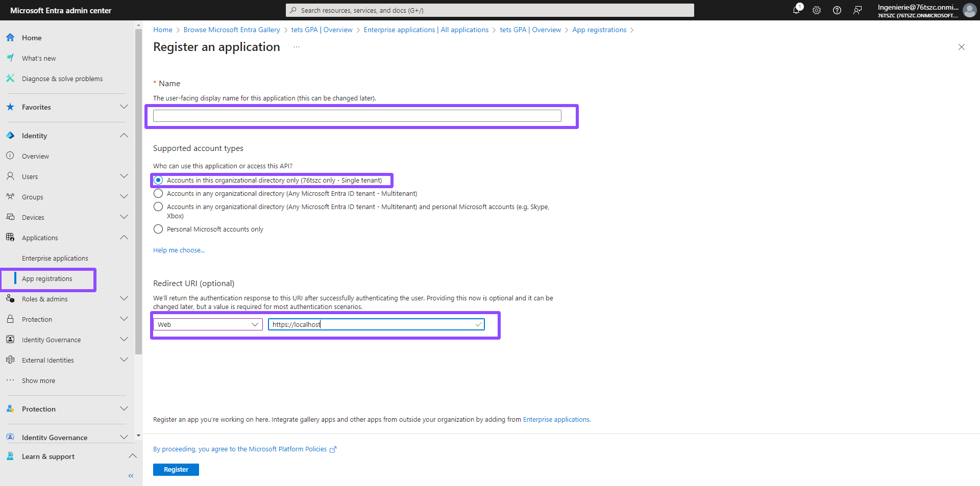Open the Web platform dropdown
Image resolution: width=980 pixels, height=486 pixels.
208,324
